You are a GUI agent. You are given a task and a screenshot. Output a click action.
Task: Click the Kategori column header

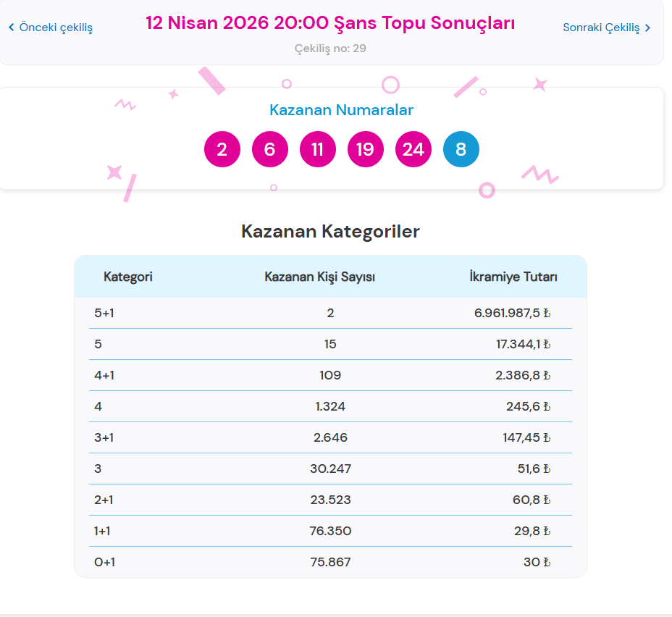[x=128, y=277]
